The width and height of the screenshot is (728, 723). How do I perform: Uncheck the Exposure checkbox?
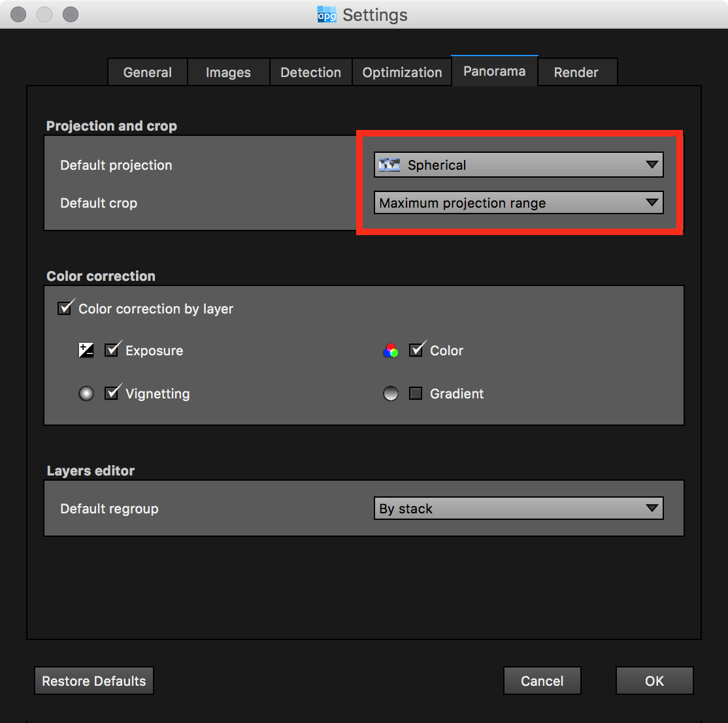112,350
